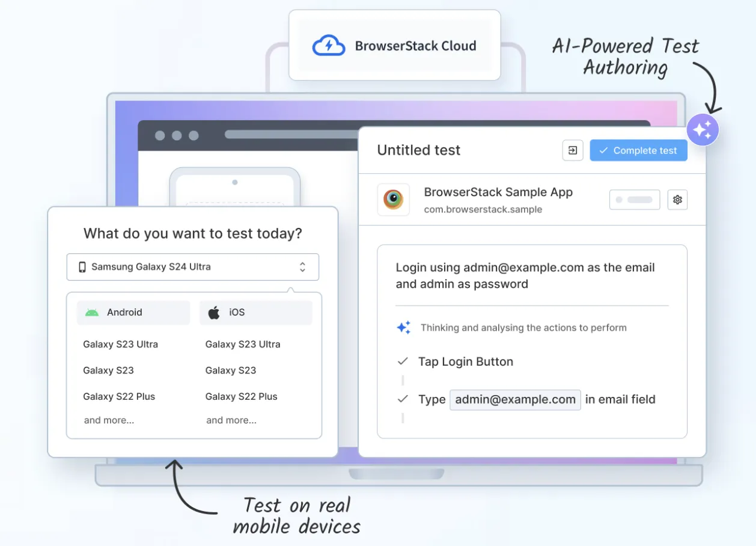Open the Samsung Galaxy S24 Ultra dropdown
Image resolution: width=756 pixels, height=546 pixels.
click(x=192, y=267)
